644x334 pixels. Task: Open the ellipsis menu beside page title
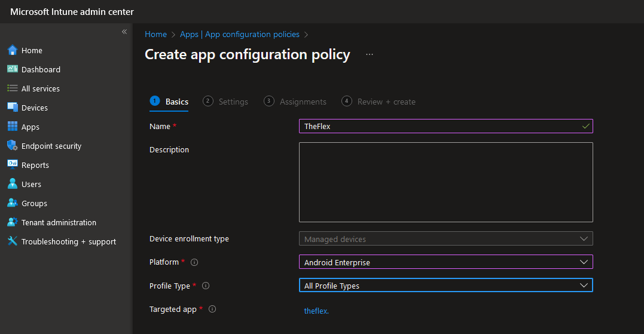(370, 54)
